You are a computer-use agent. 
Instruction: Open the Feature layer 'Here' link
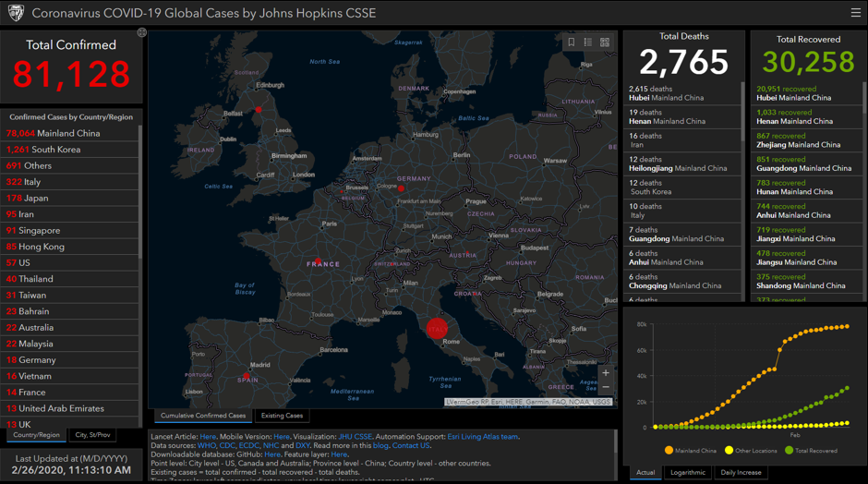[x=339, y=454]
